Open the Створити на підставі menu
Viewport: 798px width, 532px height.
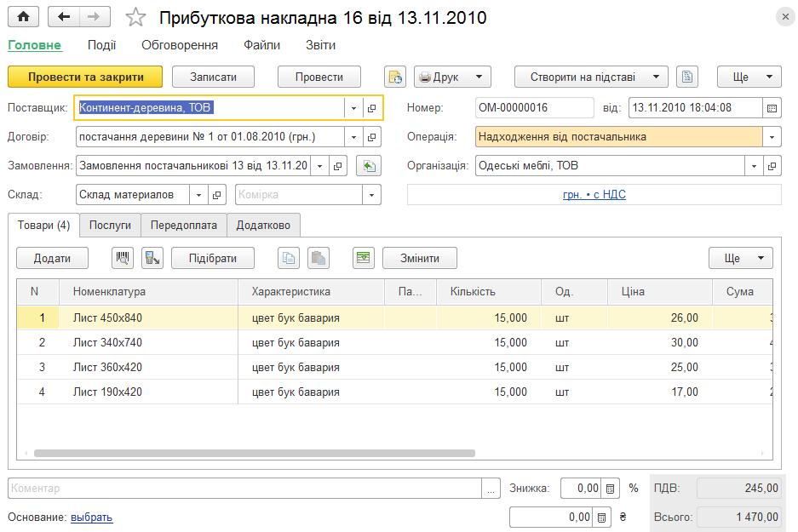[x=591, y=77]
